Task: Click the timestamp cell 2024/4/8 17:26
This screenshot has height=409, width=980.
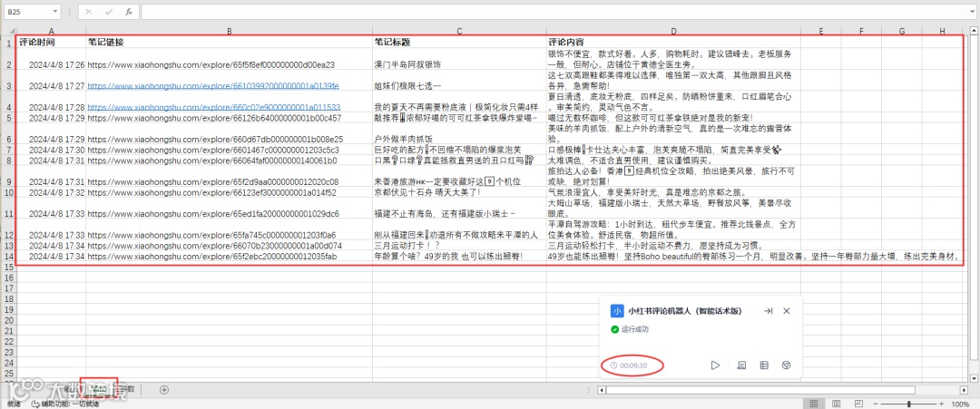Action: tap(51, 60)
